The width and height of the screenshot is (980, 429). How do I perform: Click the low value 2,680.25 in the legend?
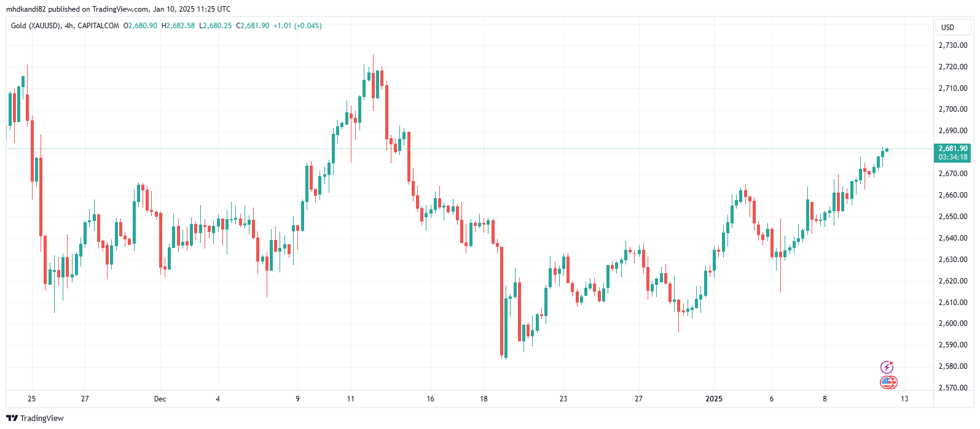click(x=218, y=26)
